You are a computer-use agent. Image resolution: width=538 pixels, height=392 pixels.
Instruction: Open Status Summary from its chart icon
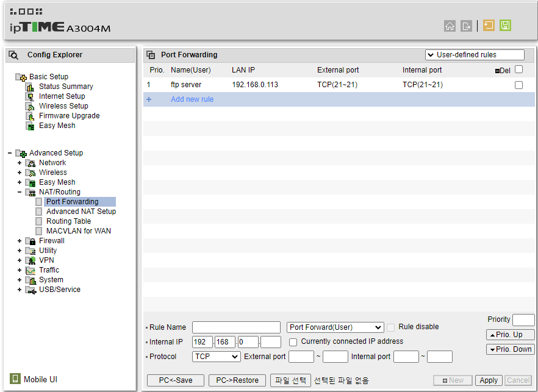30,87
